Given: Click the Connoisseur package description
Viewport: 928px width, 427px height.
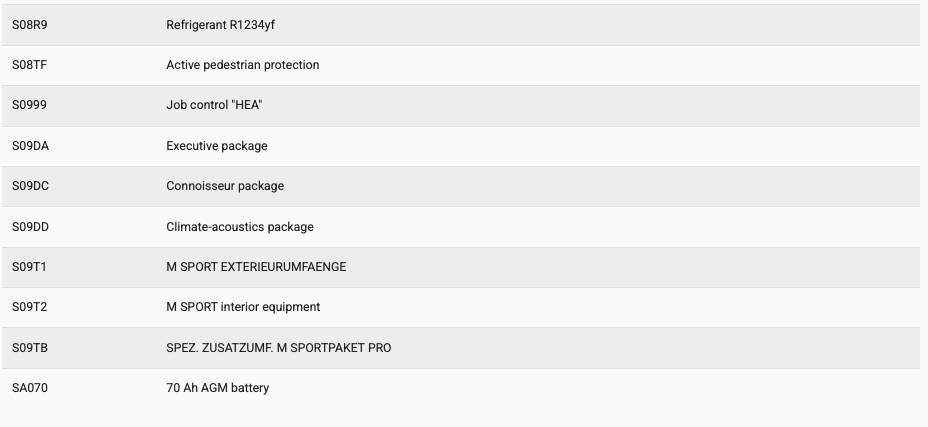Looking at the screenshot, I should coord(225,186).
